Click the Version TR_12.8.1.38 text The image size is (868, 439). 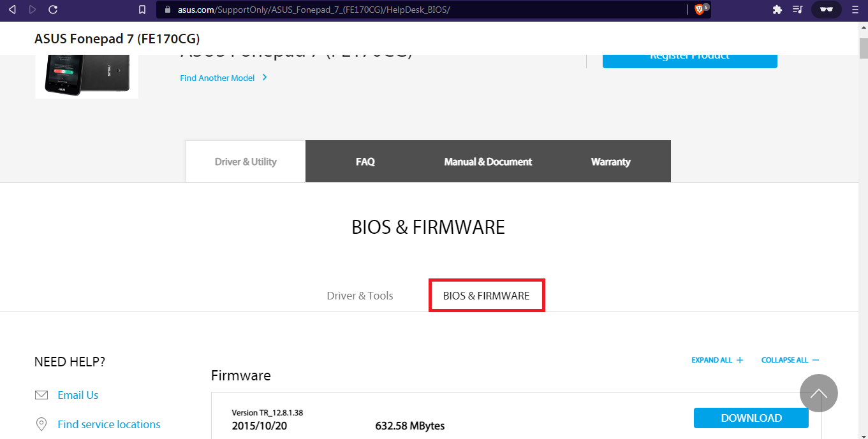pos(267,413)
